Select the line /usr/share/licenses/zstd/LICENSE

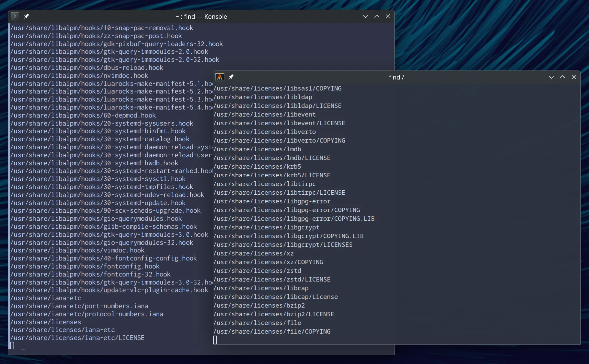pos(272,279)
